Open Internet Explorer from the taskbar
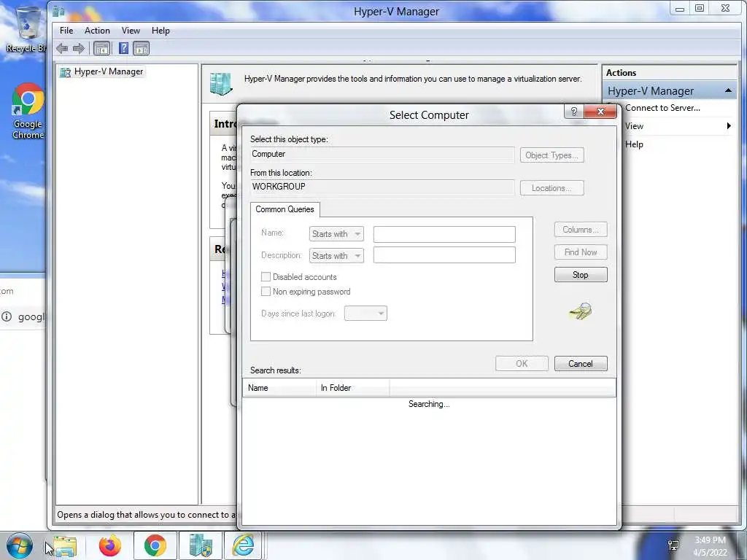Screen dimensions: 747x560 243,545
